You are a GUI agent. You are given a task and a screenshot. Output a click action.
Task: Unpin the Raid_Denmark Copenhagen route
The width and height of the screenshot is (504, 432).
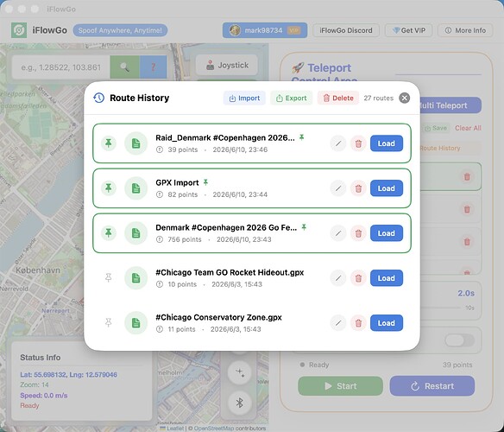109,143
